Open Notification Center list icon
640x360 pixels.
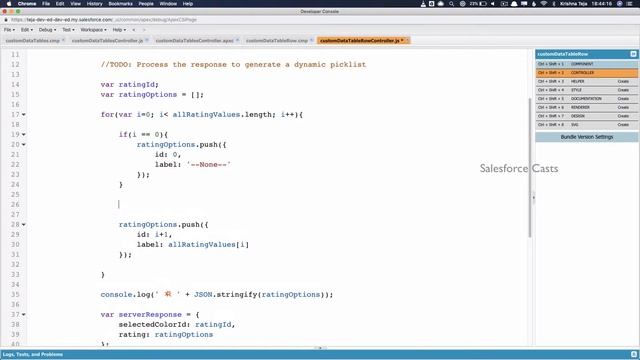[x=629, y=4]
